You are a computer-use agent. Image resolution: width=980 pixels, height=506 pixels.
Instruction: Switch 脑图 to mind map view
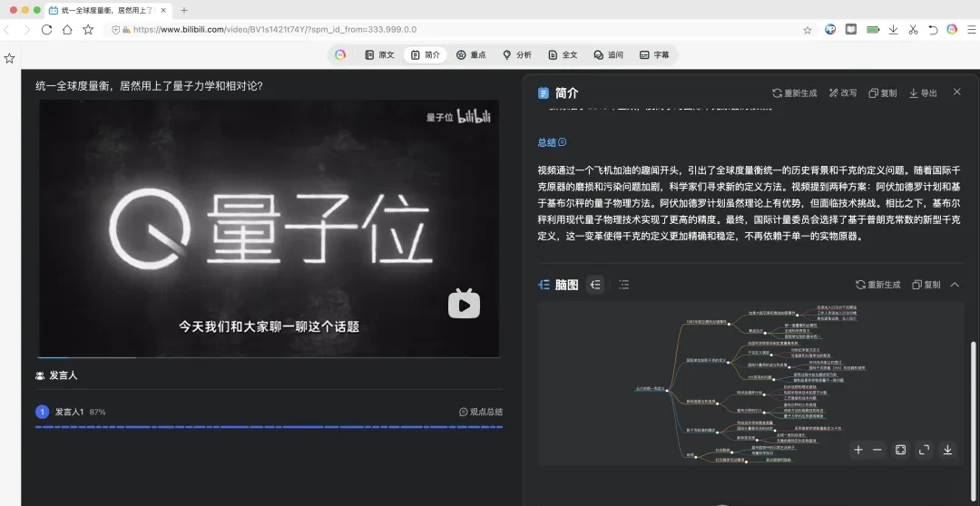(x=595, y=285)
